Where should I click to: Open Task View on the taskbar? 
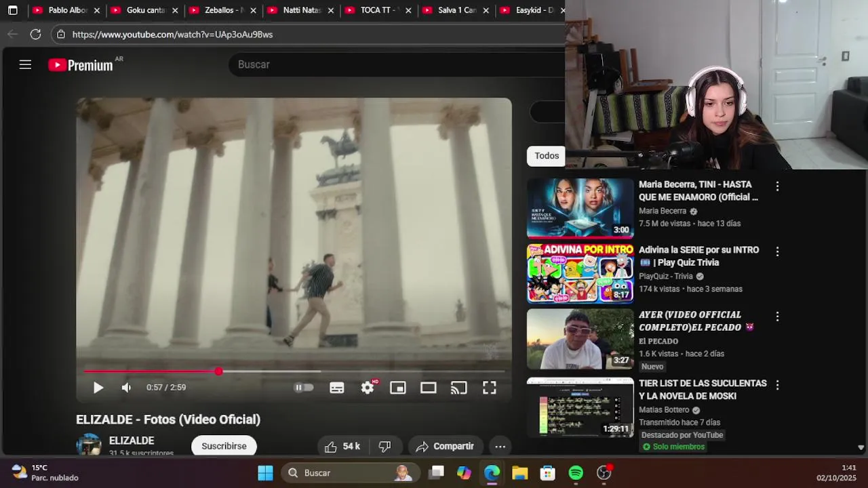click(437, 473)
